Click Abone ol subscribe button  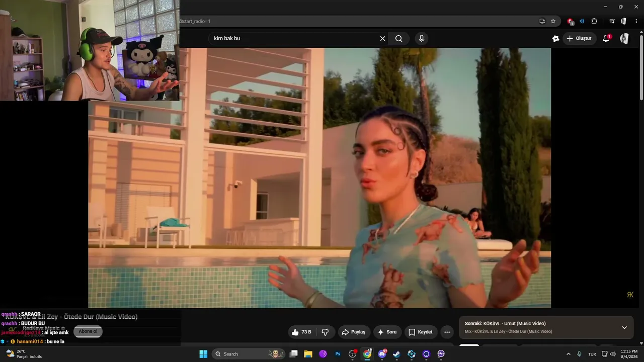pyautogui.click(x=88, y=331)
